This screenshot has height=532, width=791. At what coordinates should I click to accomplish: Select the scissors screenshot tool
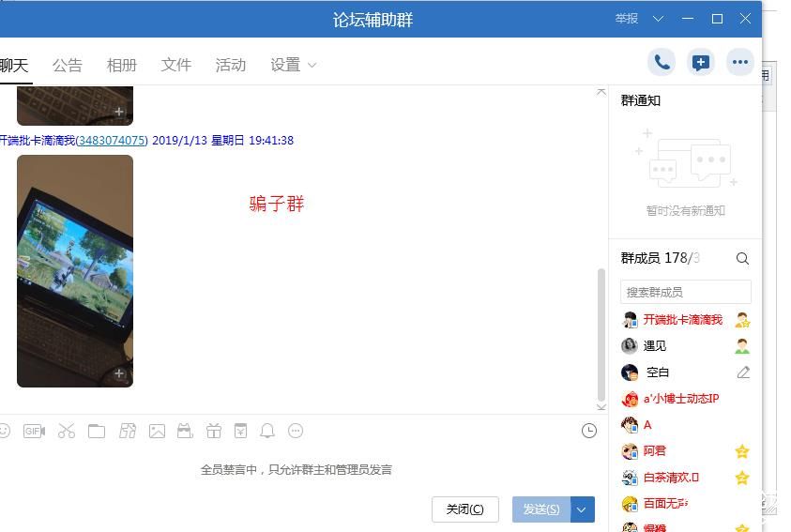pos(66,431)
